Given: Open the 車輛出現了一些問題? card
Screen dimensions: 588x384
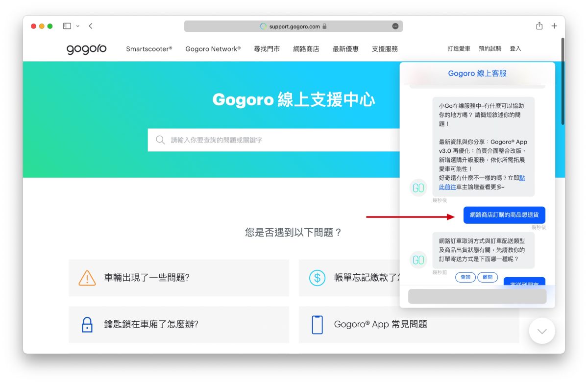Looking at the screenshot, I should 179,278.
